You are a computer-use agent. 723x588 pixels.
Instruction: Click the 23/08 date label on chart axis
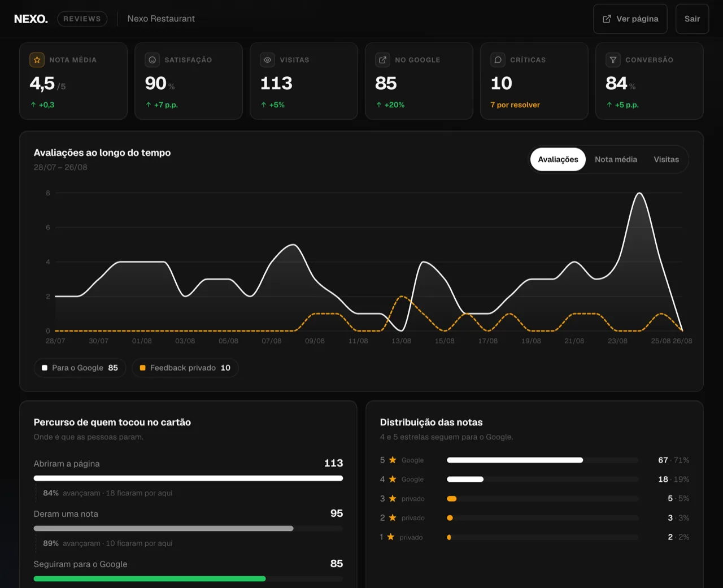[617, 341]
